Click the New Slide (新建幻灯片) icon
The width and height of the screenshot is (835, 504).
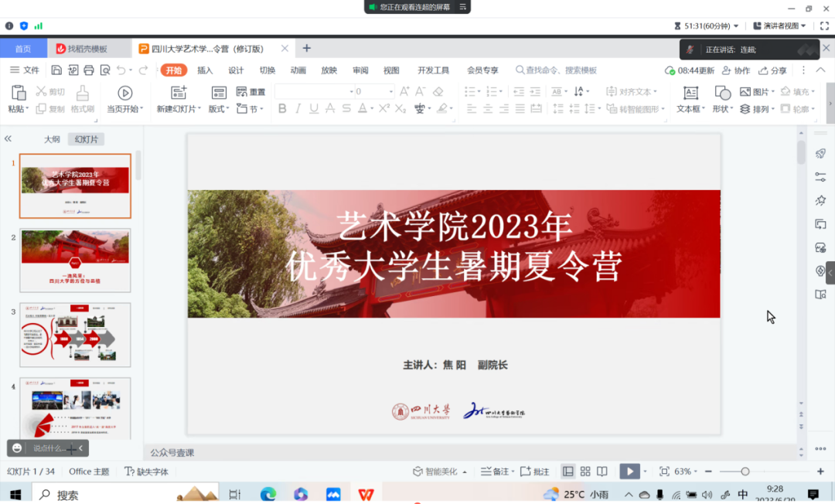coord(178,93)
